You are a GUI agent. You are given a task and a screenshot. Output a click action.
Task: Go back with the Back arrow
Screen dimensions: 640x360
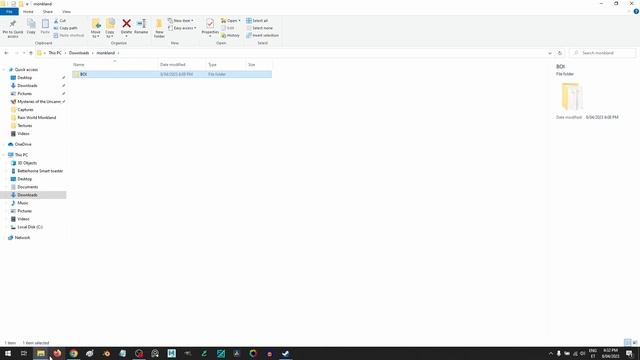tap(6, 53)
